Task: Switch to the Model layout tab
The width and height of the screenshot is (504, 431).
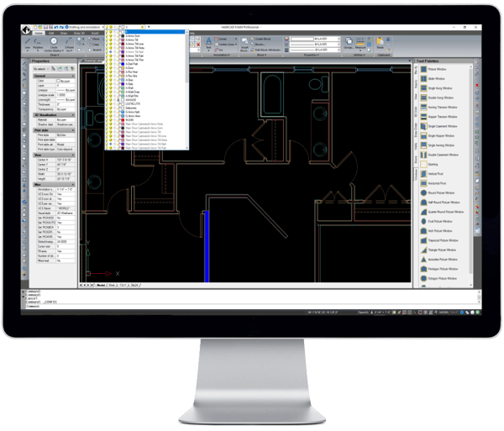Action: (101, 285)
